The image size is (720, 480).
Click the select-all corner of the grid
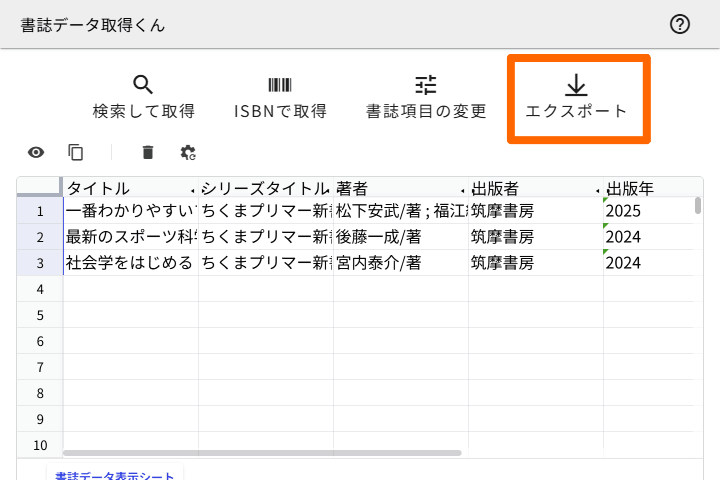[40, 188]
